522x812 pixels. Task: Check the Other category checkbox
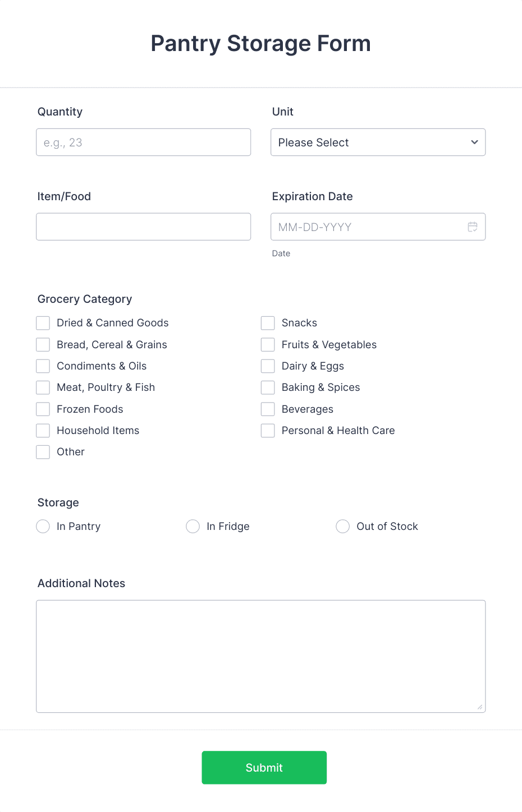(43, 451)
